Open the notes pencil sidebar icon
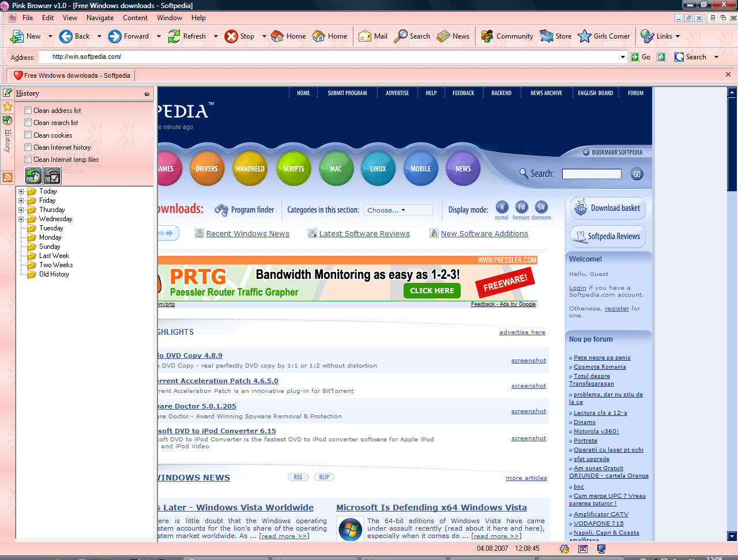 point(7,93)
